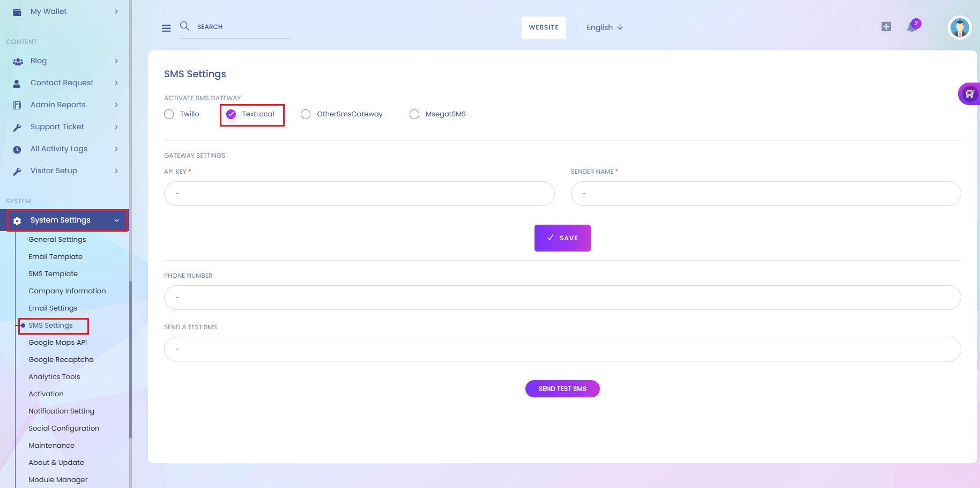Focus the Sender Name input field
The height and width of the screenshot is (488, 980).
(766, 194)
